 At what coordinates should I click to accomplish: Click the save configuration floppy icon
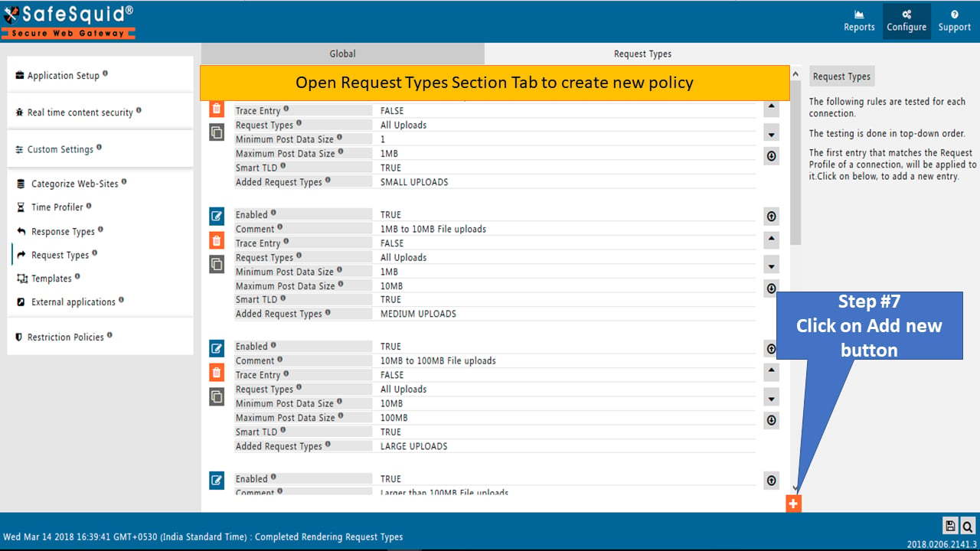tap(950, 525)
